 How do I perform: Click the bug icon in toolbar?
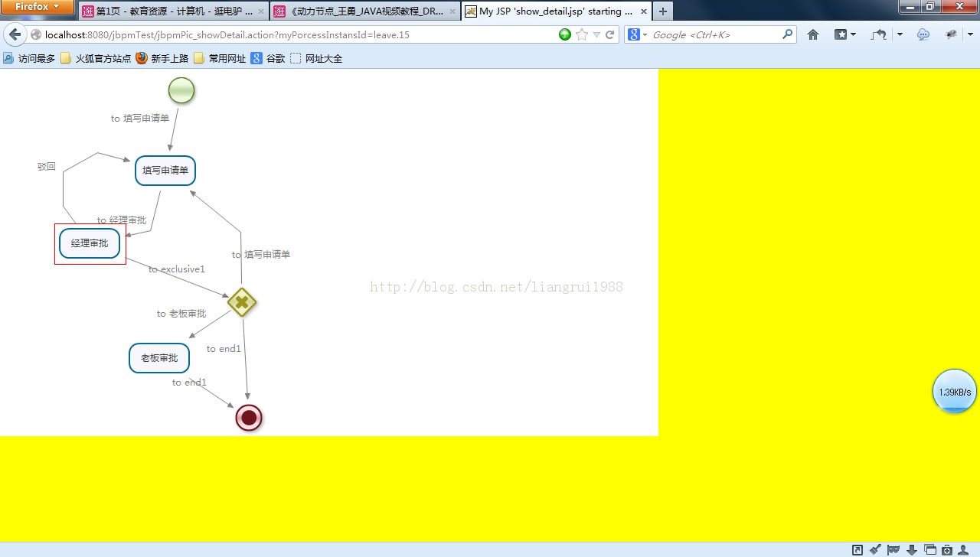pyautogui.click(x=952, y=34)
